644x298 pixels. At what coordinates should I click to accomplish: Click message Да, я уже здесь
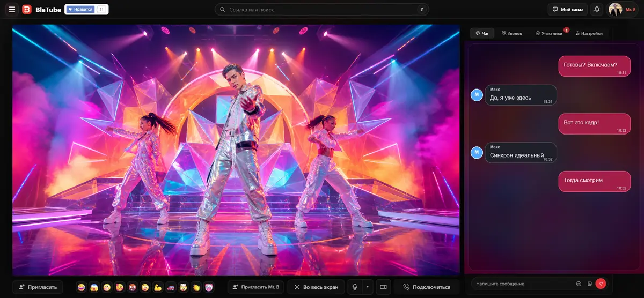pyautogui.click(x=521, y=95)
